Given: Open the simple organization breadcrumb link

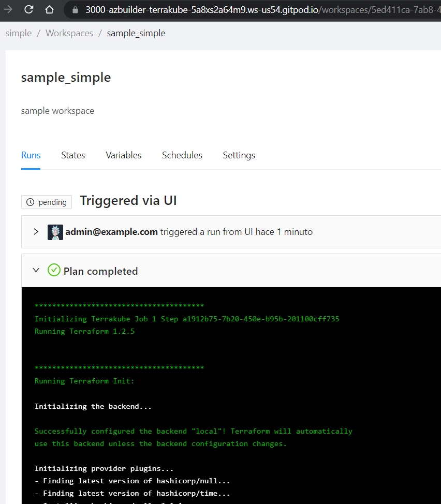Looking at the screenshot, I should coord(19,33).
